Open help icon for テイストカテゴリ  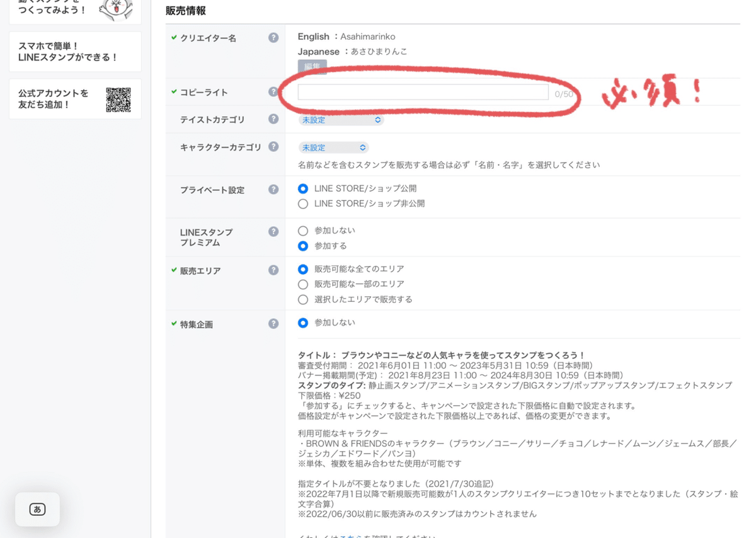(x=273, y=119)
